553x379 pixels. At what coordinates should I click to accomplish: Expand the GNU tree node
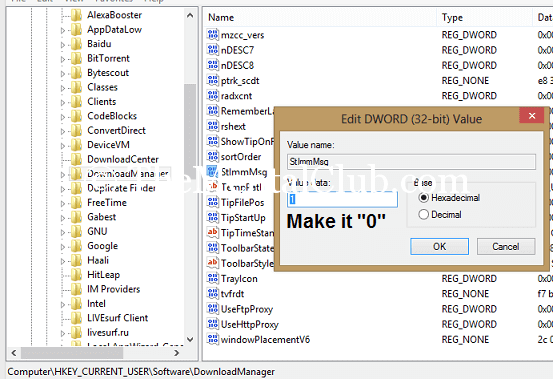pyautogui.click(x=63, y=232)
